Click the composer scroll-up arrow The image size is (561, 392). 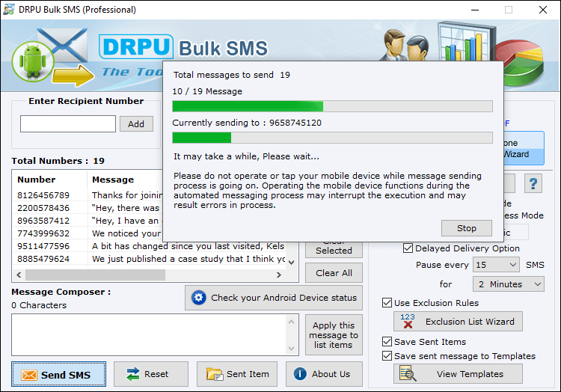point(291,322)
